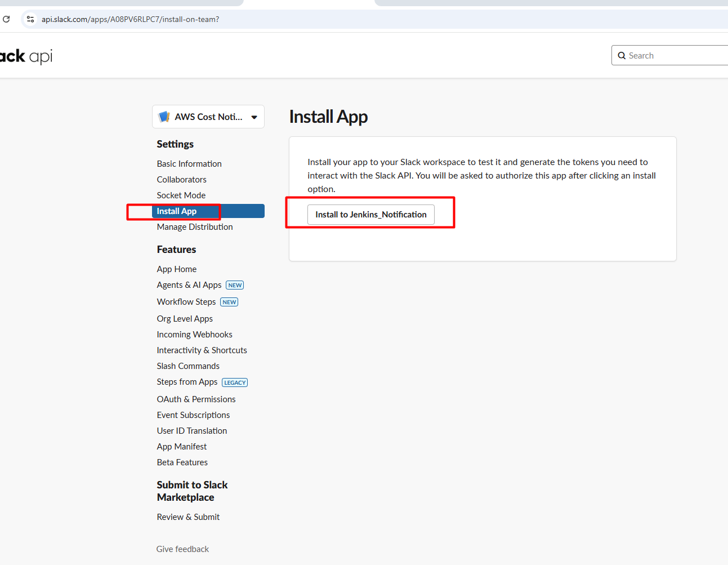Open Agents & AI Apps

(189, 285)
